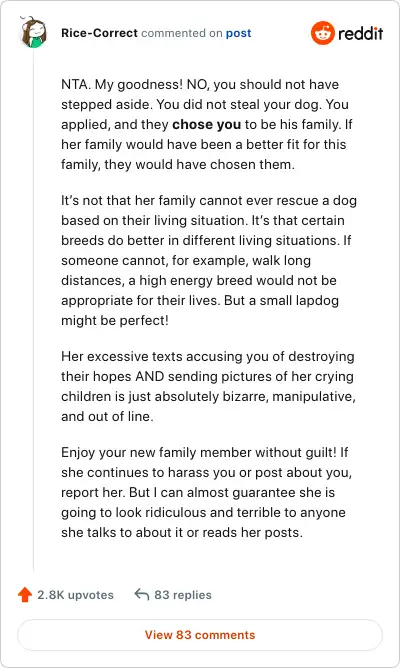Click the paragraph starting 'Enjoy your new family member'
400x668 pixels.
(207, 492)
